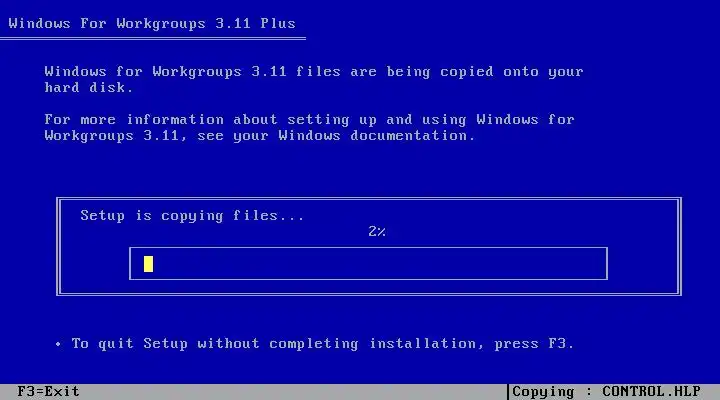Click the word 'installation' in quit instruction
Image resolution: width=720 pixels, height=400 pixels.
(426, 344)
